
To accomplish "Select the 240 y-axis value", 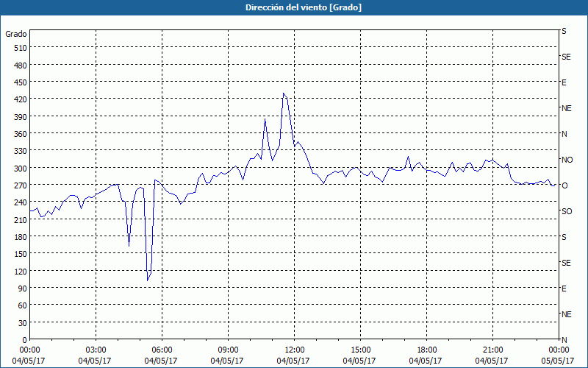I will pos(21,203).
